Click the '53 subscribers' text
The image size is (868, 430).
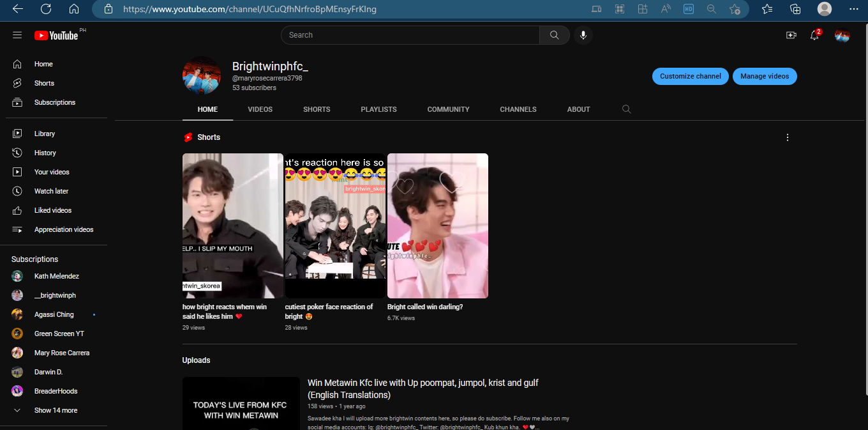point(254,88)
